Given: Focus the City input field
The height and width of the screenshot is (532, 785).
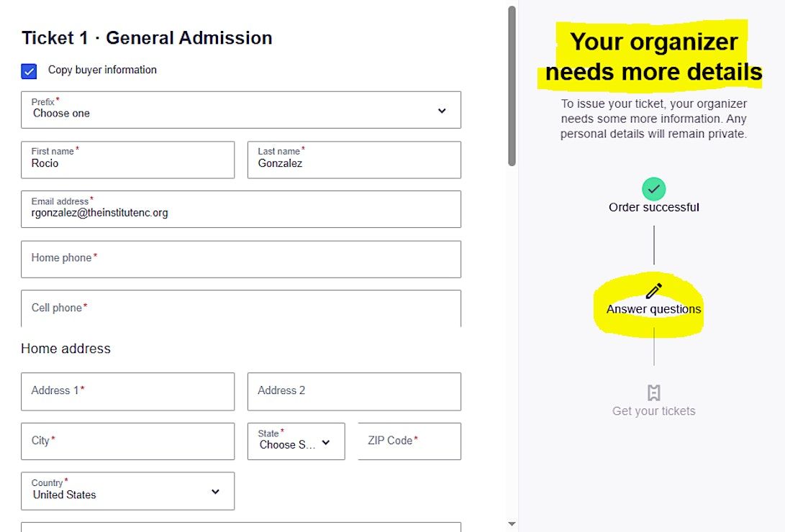Looking at the screenshot, I should point(127,441).
